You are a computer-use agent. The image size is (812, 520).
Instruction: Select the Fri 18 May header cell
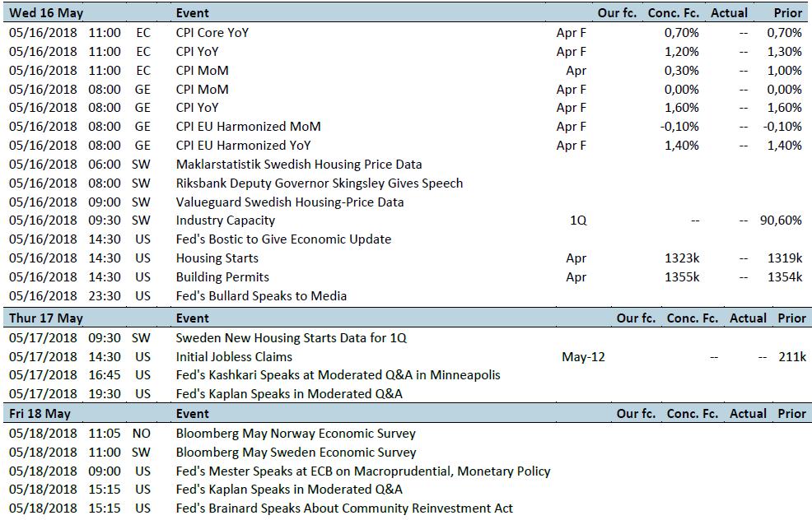click(40, 414)
